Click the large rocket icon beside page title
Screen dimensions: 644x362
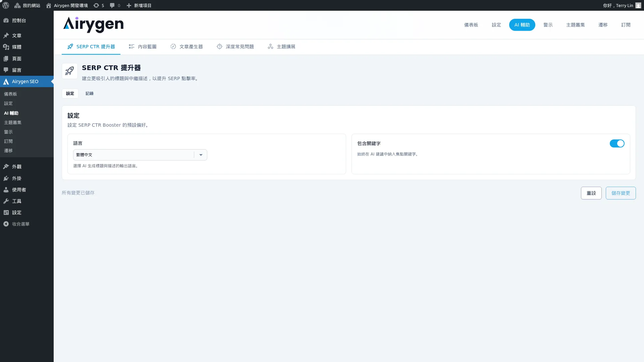(x=70, y=71)
